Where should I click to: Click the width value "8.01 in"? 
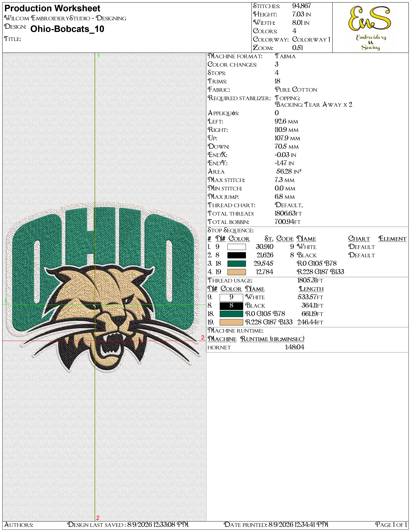pos(301,23)
